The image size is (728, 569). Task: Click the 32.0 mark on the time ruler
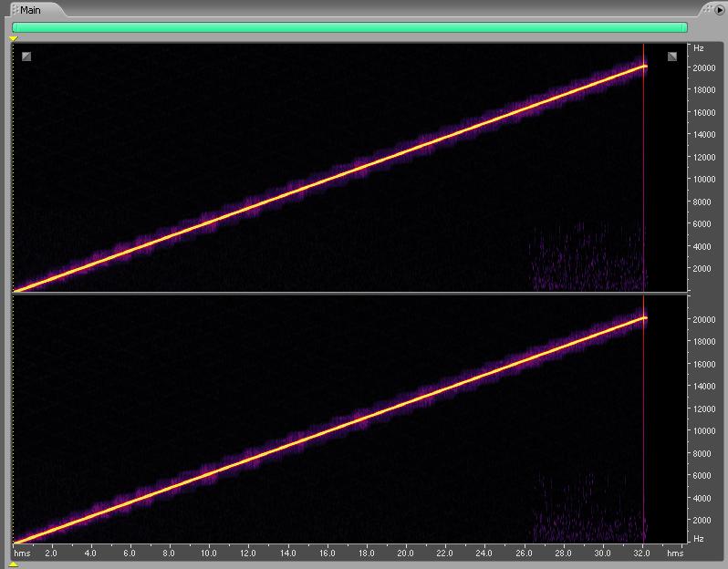(x=642, y=553)
